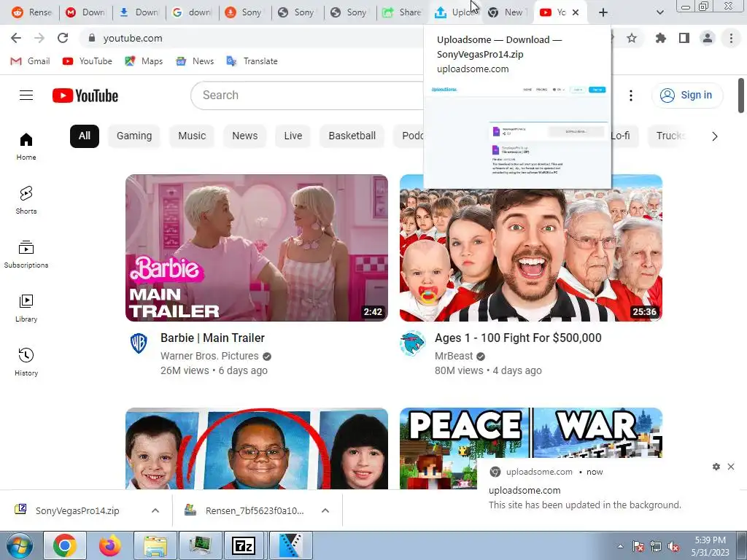Click the Warner Bros channel avatar
The height and width of the screenshot is (560, 747).
tap(139, 343)
